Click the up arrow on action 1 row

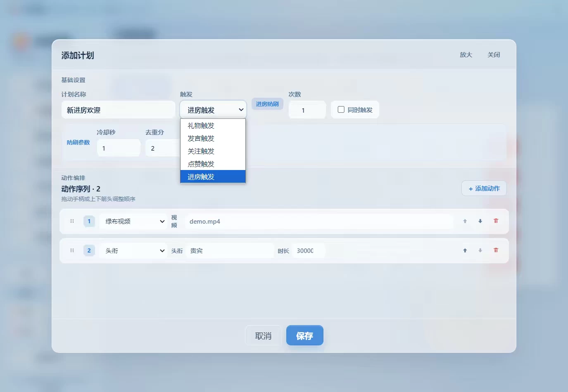pyautogui.click(x=465, y=221)
